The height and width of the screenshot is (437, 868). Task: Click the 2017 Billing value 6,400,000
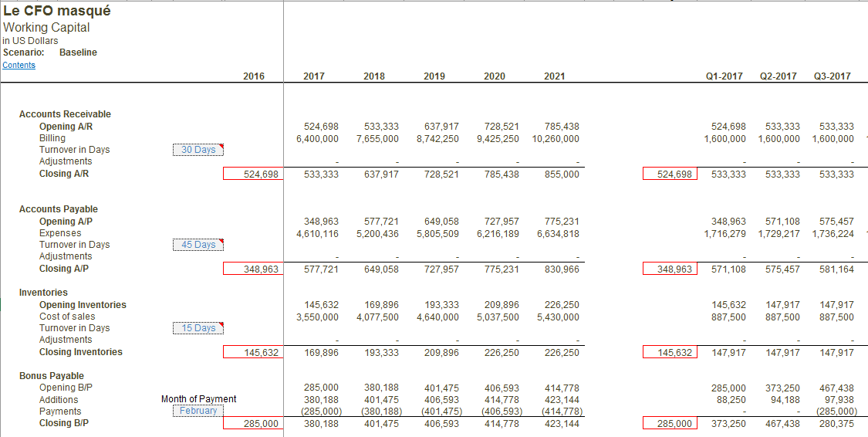click(x=317, y=138)
